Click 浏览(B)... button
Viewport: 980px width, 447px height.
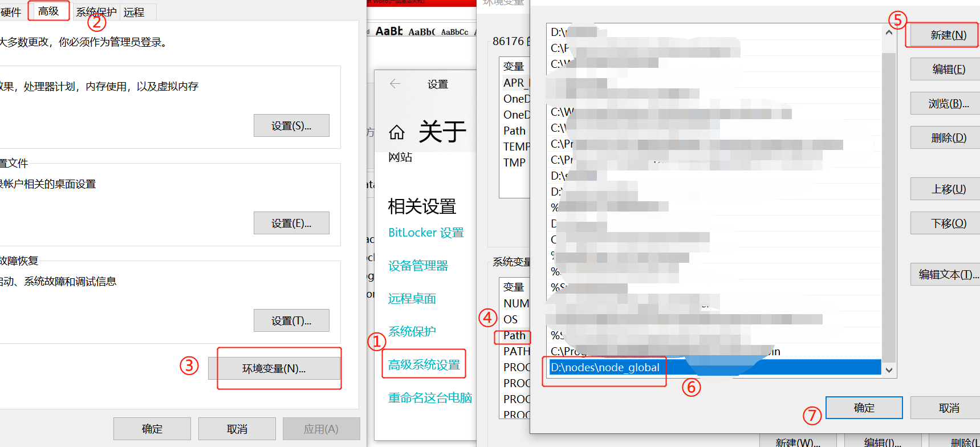coord(945,103)
